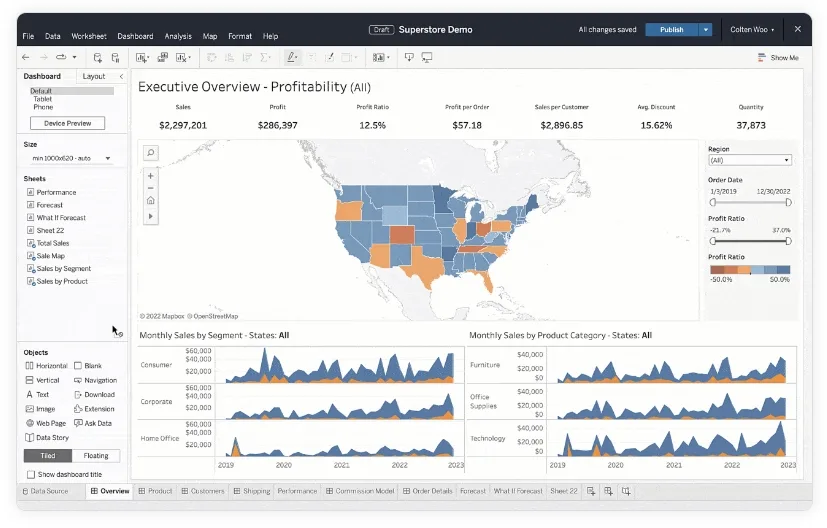Click the Download icon in toolbar
The width and height of the screenshot is (827, 528).
(409, 57)
